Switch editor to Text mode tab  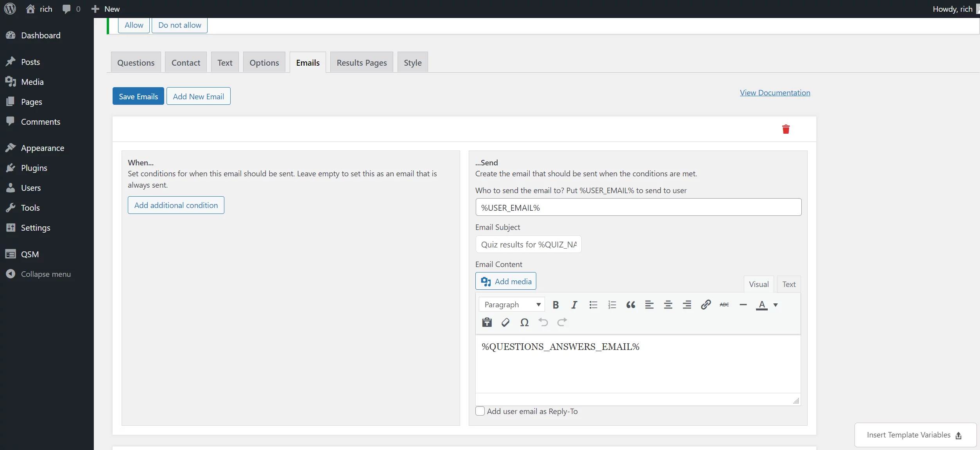(788, 285)
